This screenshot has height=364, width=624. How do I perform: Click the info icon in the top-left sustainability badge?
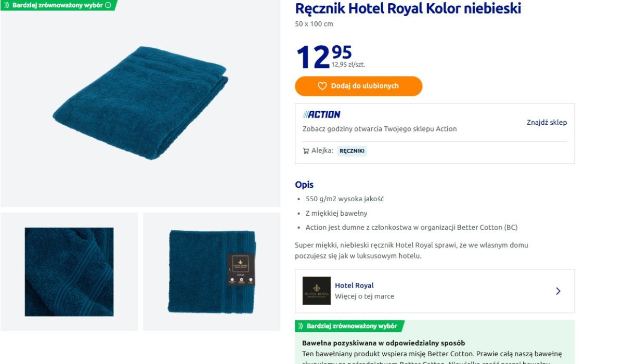pos(108,5)
